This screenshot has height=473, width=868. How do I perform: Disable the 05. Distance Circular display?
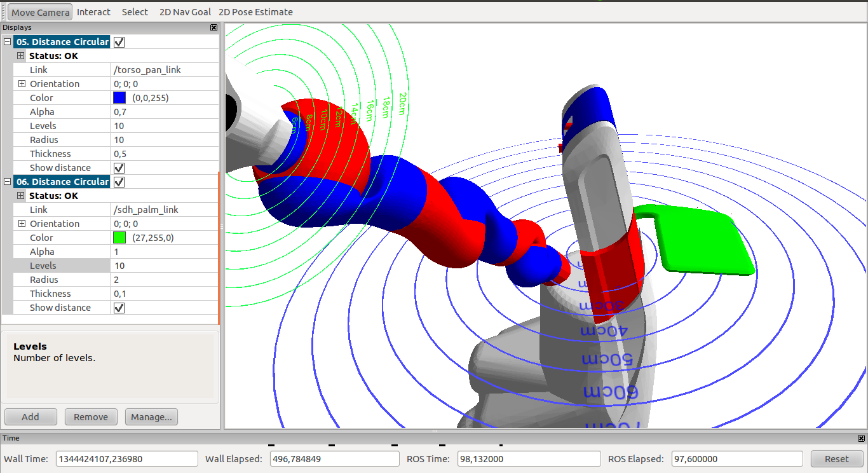[119, 42]
